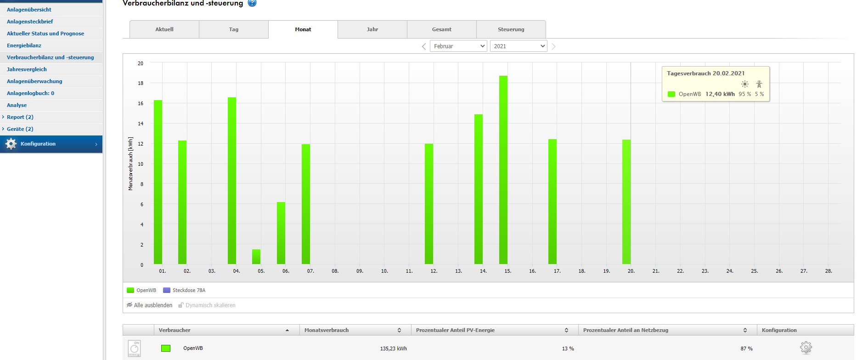Click the Konfiguration gear in sidebar
The image size is (868, 360).
pyautogui.click(x=11, y=144)
